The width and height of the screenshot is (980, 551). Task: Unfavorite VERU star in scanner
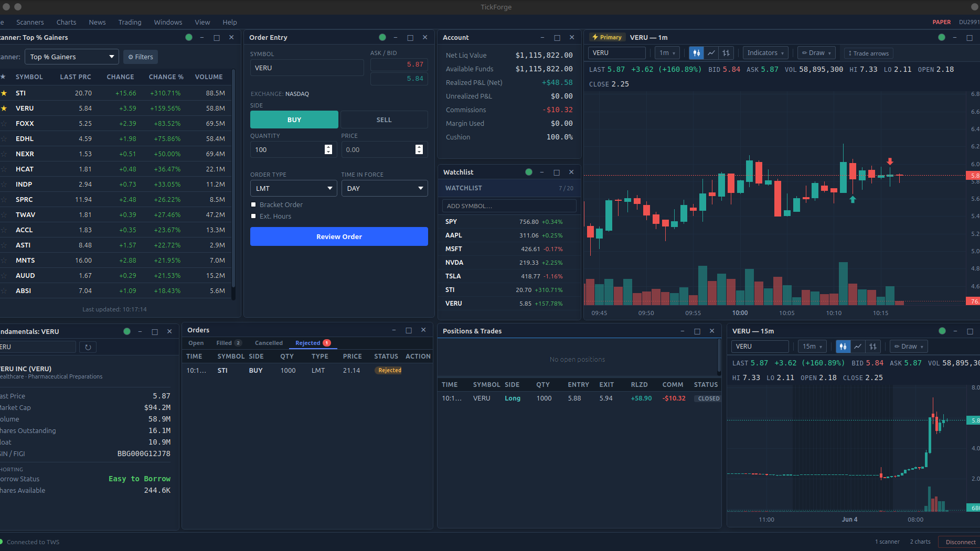tap(4, 108)
